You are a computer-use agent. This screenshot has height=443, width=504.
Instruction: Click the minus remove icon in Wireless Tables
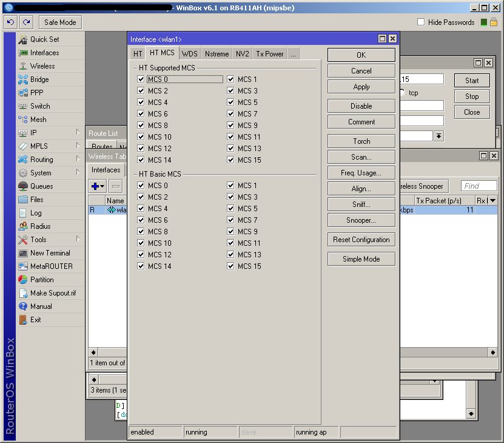(116, 186)
